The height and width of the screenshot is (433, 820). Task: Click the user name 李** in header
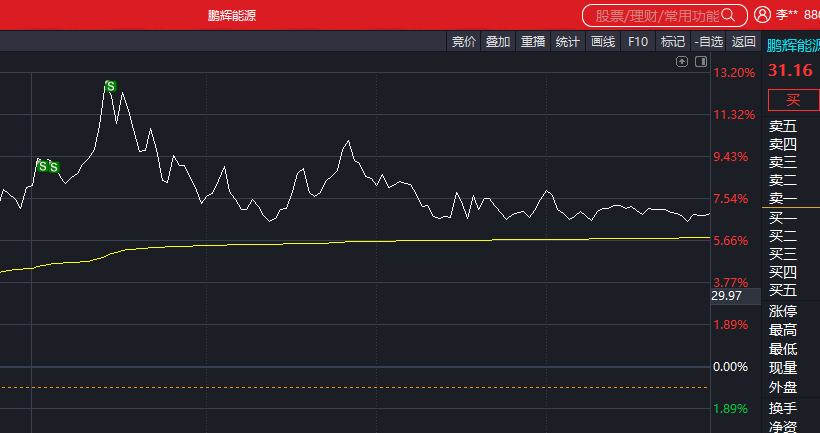pyautogui.click(x=787, y=15)
